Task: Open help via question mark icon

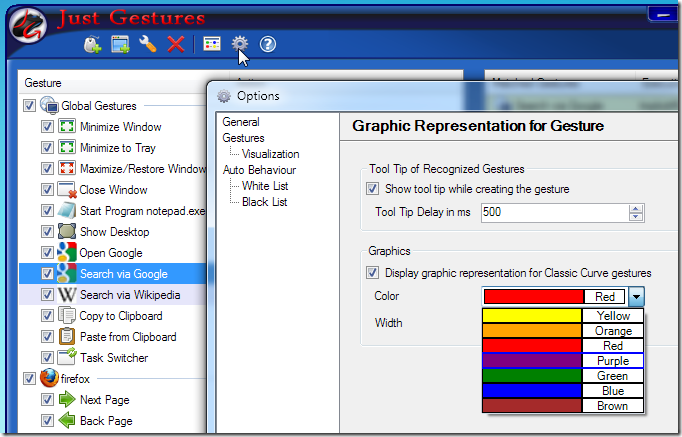Action: click(268, 44)
